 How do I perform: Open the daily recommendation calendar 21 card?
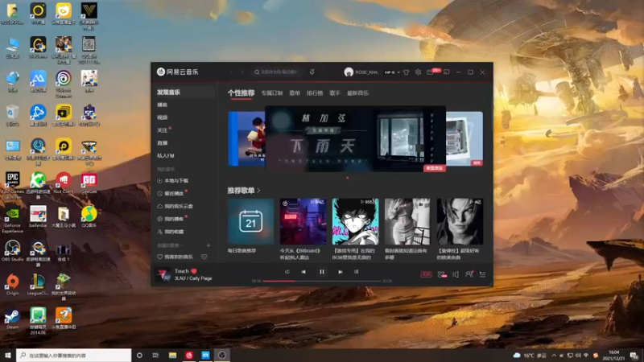click(250, 222)
